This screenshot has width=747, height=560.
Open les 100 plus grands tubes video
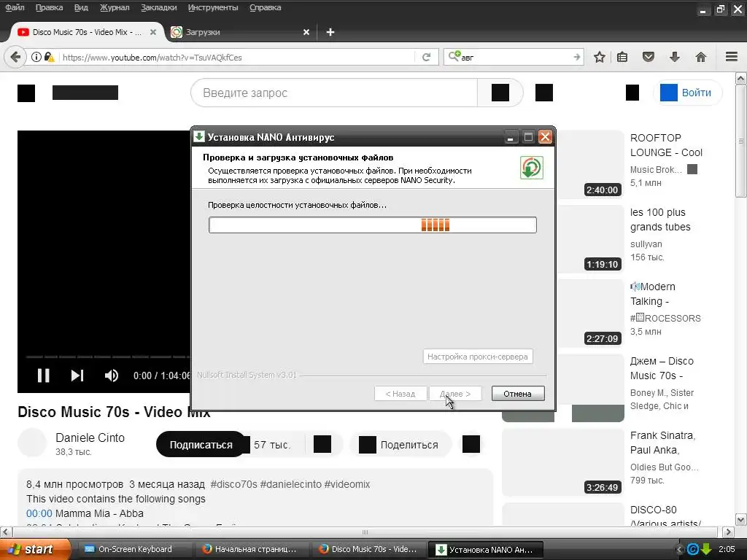pos(660,219)
